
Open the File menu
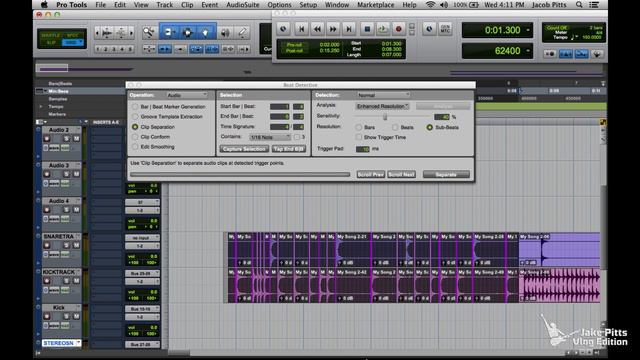point(100,5)
